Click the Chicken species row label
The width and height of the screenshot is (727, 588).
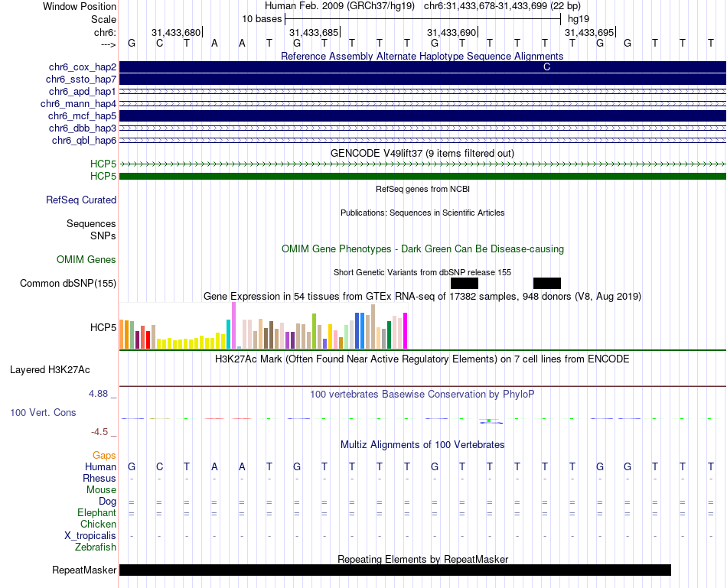tap(98, 524)
